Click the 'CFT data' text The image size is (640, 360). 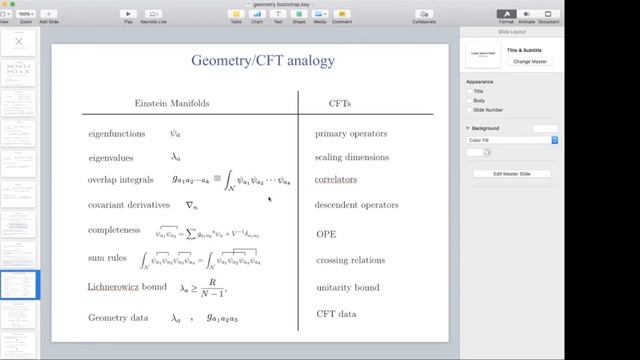336,314
